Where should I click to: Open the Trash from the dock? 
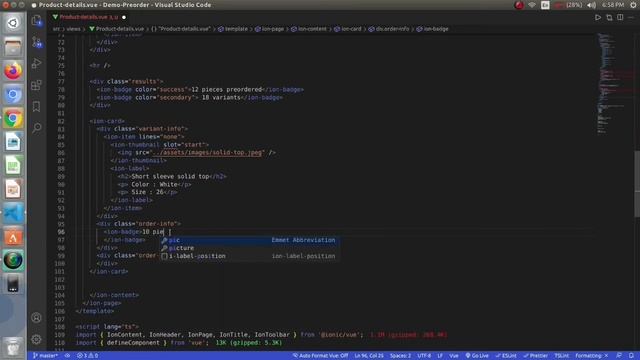pos(13,348)
